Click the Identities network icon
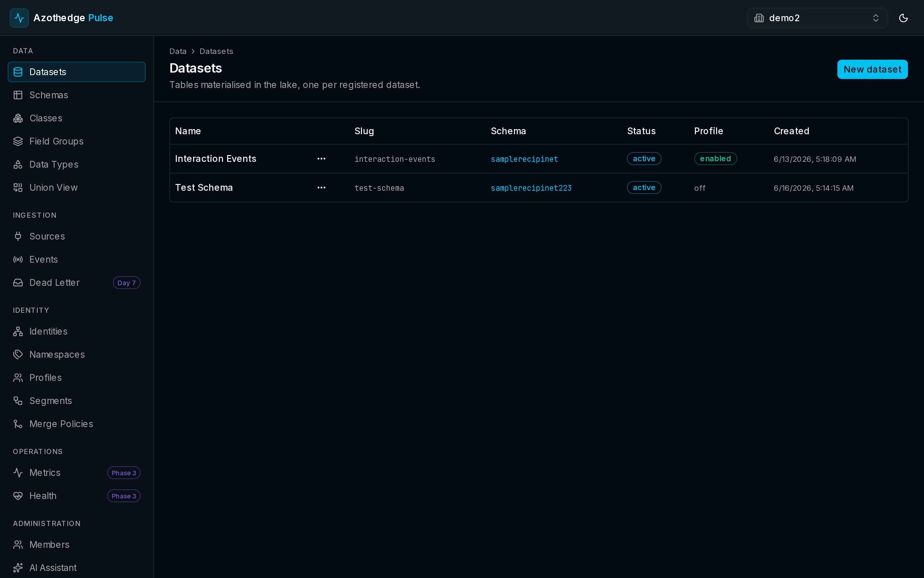Viewport: 924px width, 578px height. pyautogui.click(x=18, y=331)
